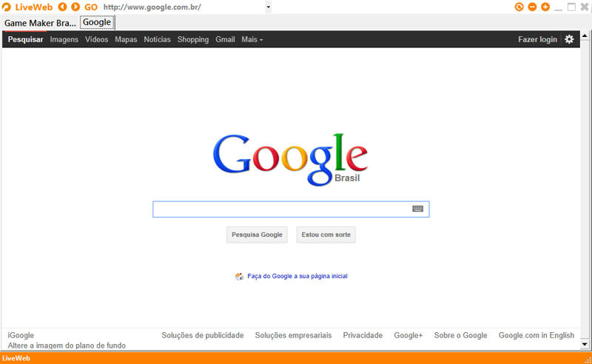Open Mapas in the Google bar
This screenshot has height=364, width=592.
point(126,39)
